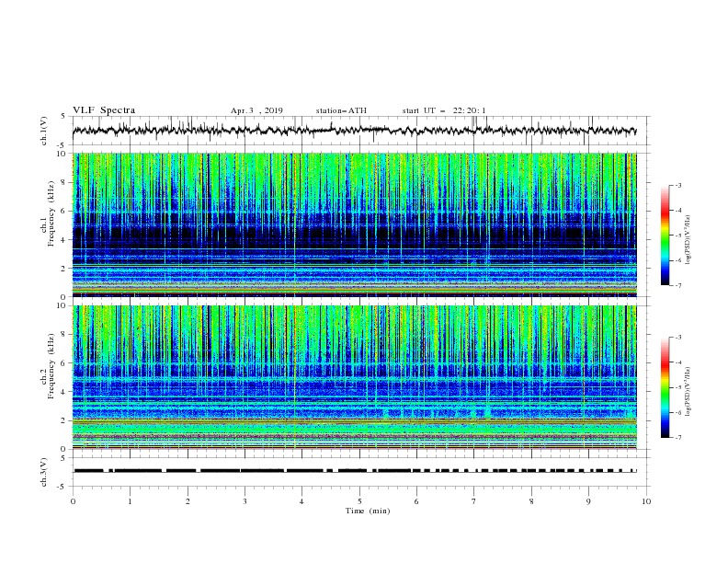728x563 pixels.
Task: Select the "start UT = 22:20:1" text
Action: [444, 110]
